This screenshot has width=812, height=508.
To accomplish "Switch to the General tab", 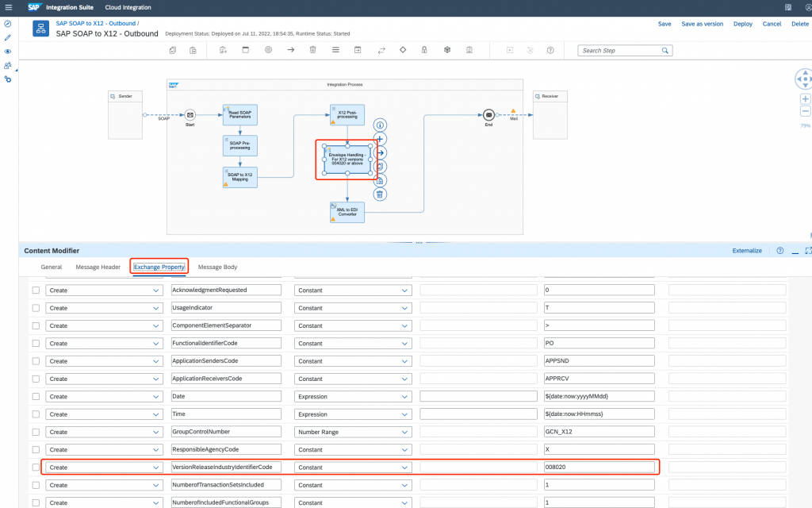I will pos(52,267).
